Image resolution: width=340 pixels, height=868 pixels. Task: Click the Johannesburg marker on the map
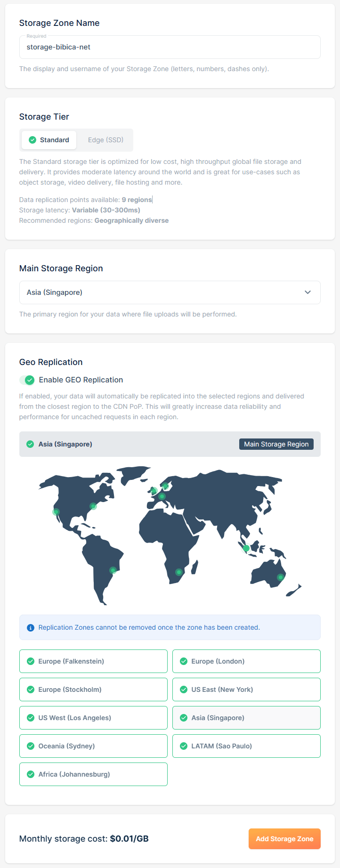point(178,572)
